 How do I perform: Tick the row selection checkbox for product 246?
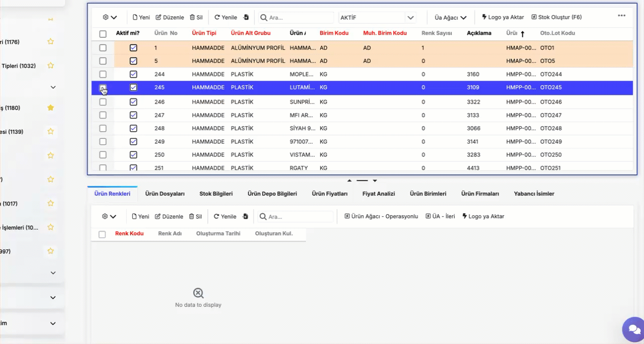click(x=103, y=102)
